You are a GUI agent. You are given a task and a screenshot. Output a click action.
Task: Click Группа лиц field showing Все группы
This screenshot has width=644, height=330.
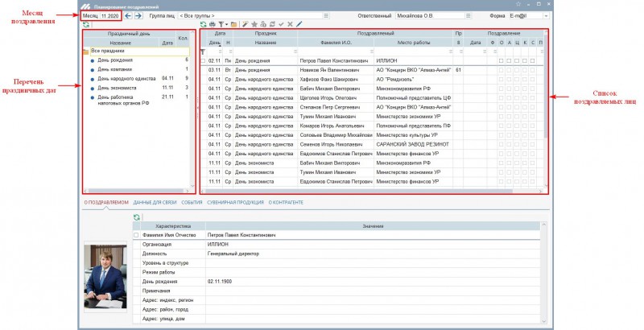click(x=250, y=16)
